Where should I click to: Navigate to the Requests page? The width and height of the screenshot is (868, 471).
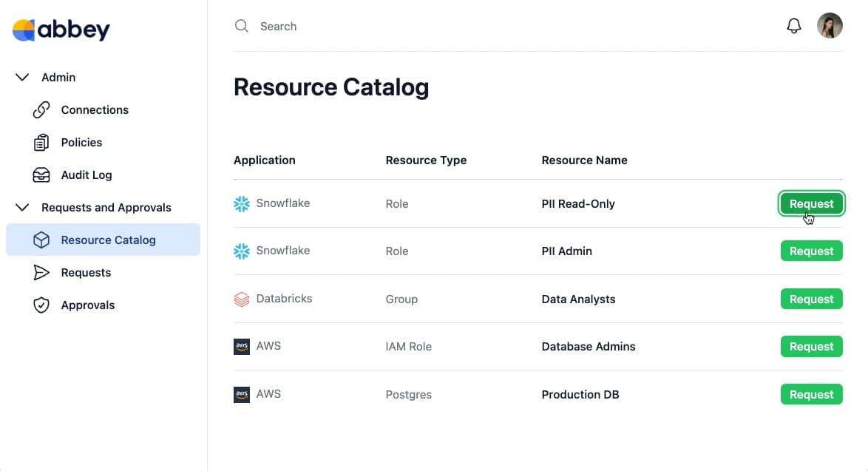click(x=85, y=272)
